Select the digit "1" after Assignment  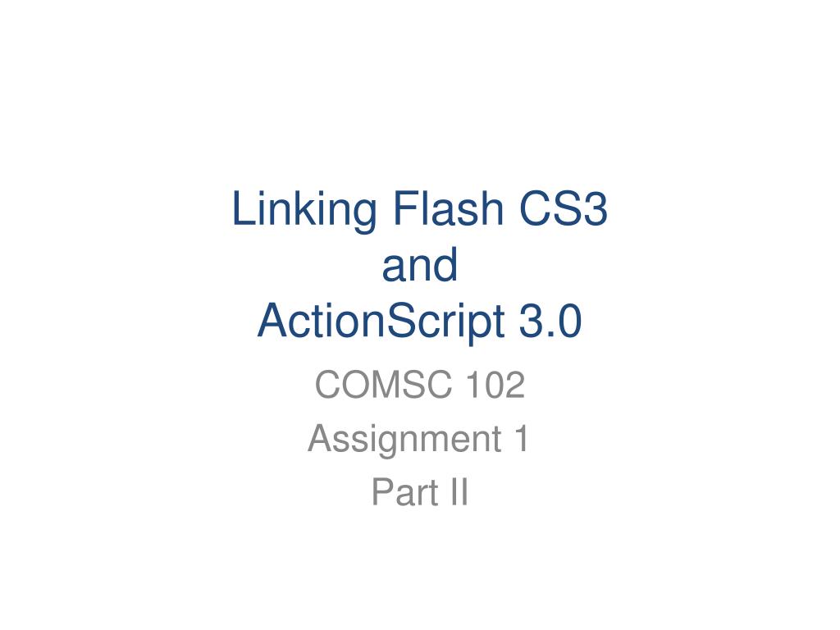pyautogui.click(x=521, y=438)
